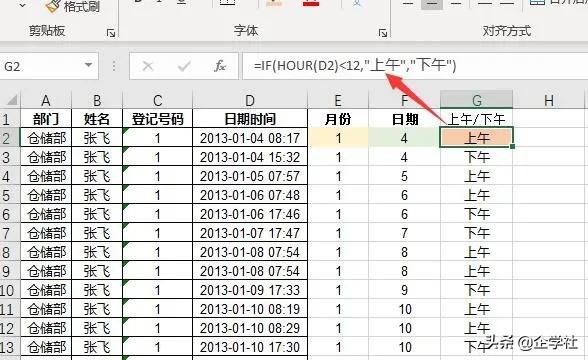This screenshot has height=360, width=588.
Task: Click the 部门 header cell
Action: click(x=46, y=119)
